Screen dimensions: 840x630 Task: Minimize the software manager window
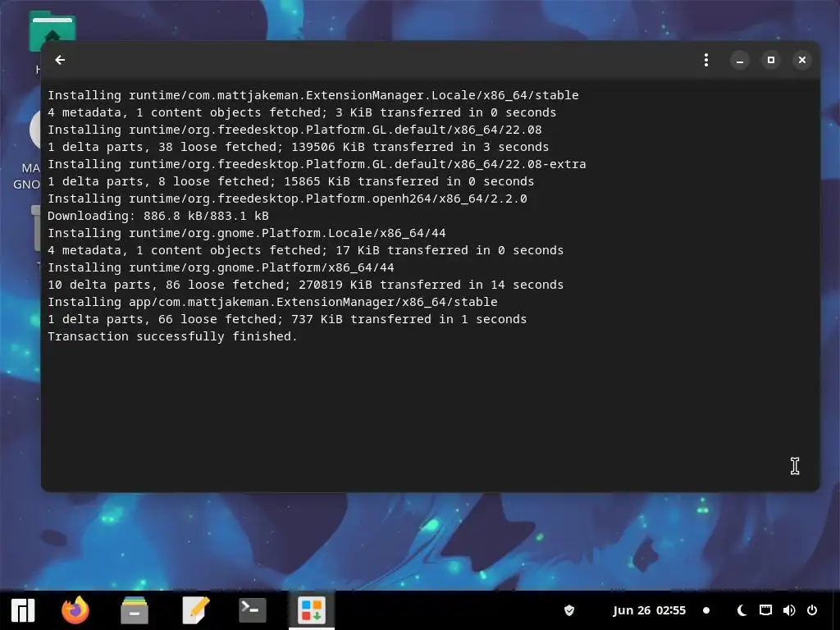click(x=740, y=60)
